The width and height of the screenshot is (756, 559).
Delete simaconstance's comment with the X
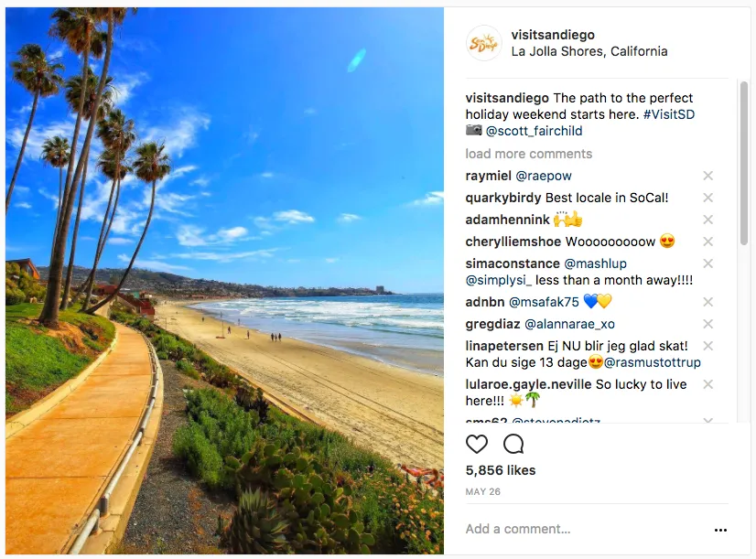click(x=707, y=263)
